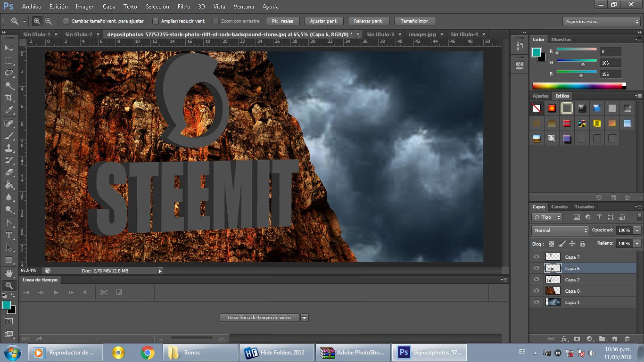Open Google Chrome from taskbar
Image resolution: width=644 pixels, height=362 pixels.
click(x=148, y=353)
